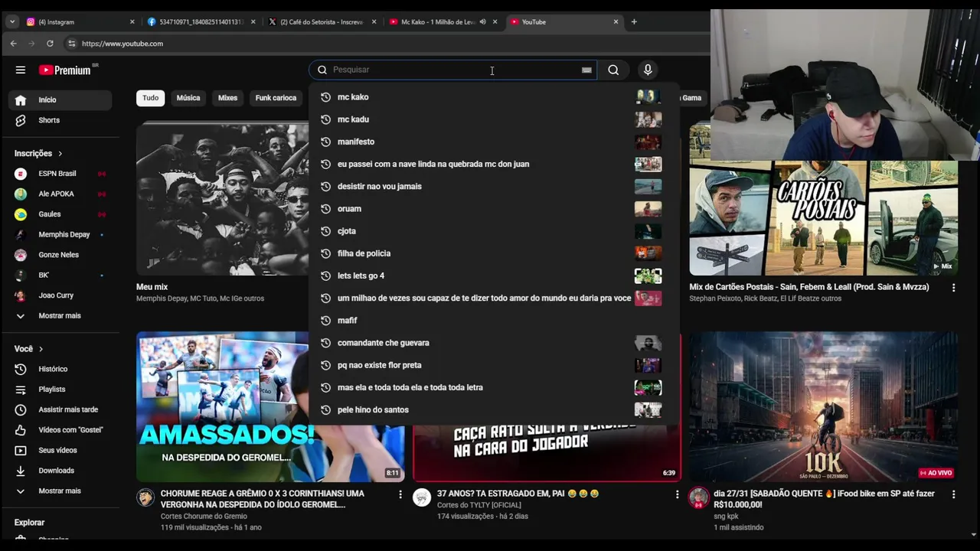The image size is (980, 551).
Task: Open Histórico in the sidebar
Action: pos(60,369)
